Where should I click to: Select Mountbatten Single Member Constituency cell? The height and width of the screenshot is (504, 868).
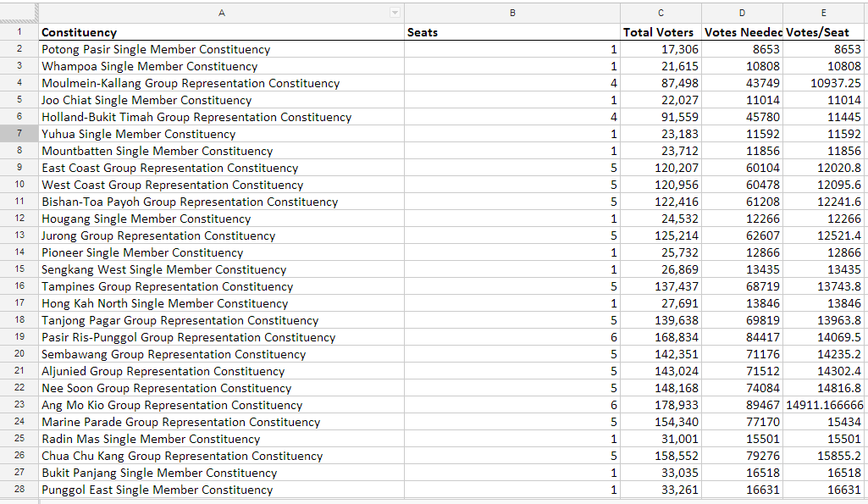point(221,151)
